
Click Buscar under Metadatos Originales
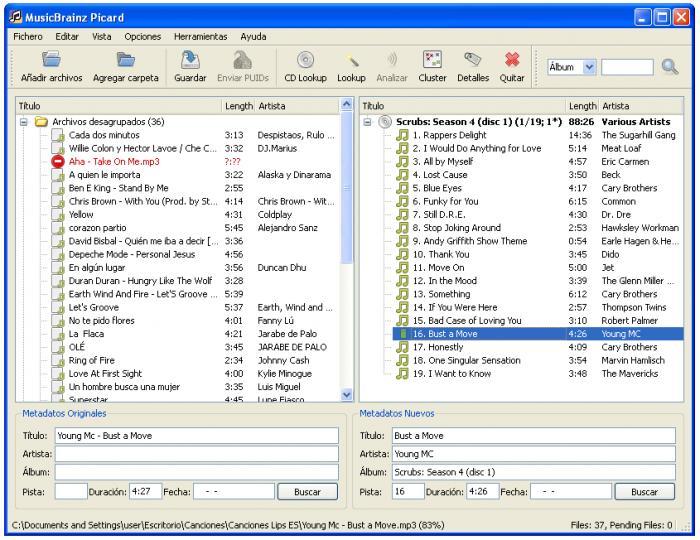307,491
